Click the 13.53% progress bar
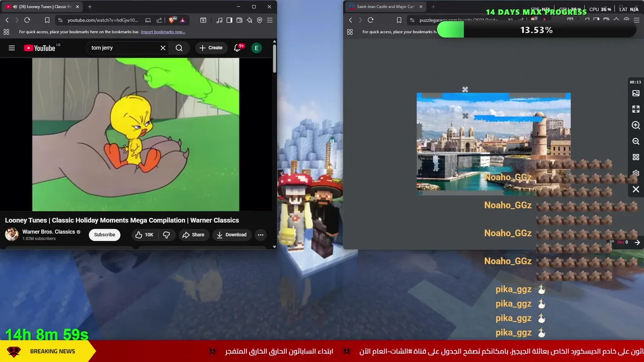 pyautogui.click(x=536, y=30)
